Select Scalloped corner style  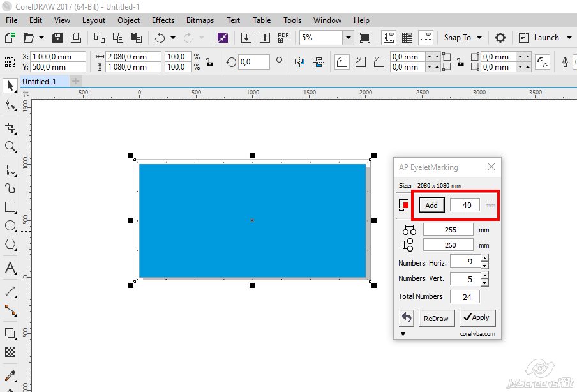pyautogui.click(x=361, y=62)
